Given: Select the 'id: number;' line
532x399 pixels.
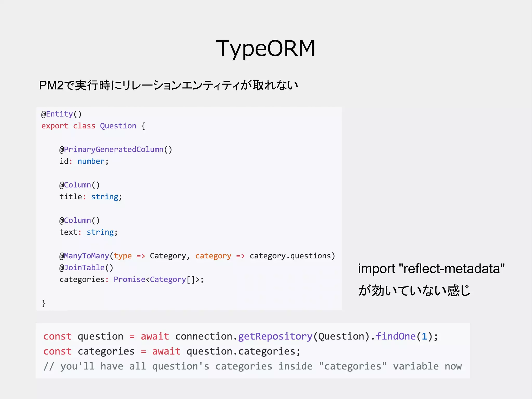Looking at the screenshot, I should pos(84,161).
